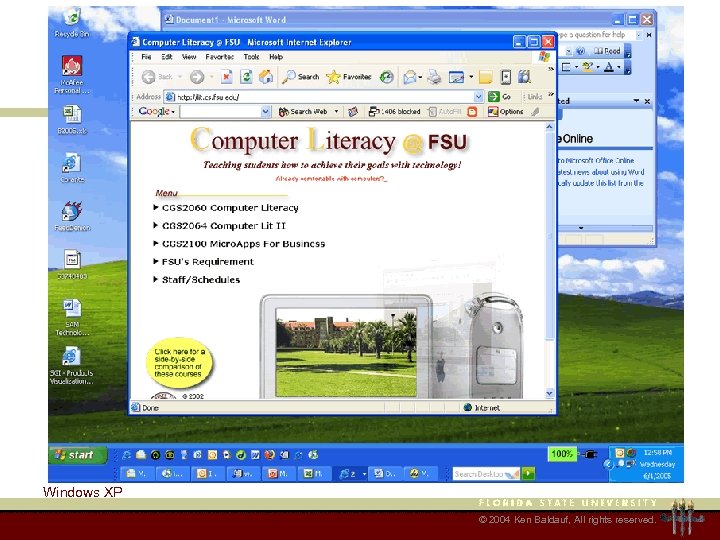
Task: Stop page loading with the Stop icon
Action: pyautogui.click(x=226, y=77)
